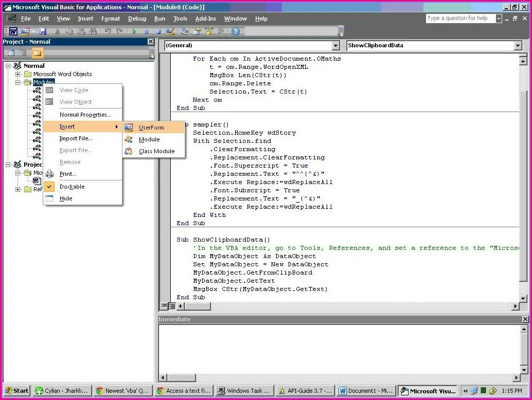Click the Toolbox hammer-and-wrench icon
The height and width of the screenshot is (400, 532).
click(x=221, y=31)
